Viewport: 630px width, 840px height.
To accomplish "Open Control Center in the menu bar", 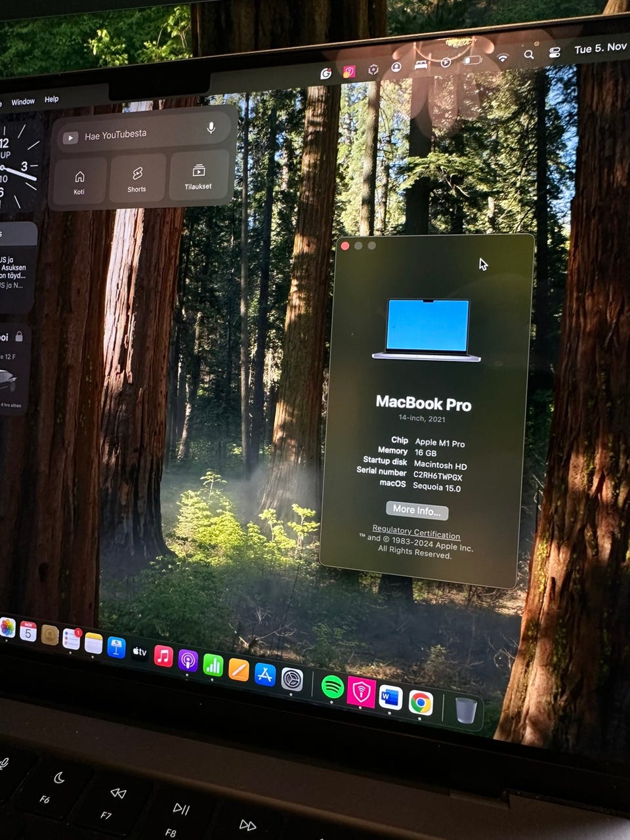I will tap(555, 52).
